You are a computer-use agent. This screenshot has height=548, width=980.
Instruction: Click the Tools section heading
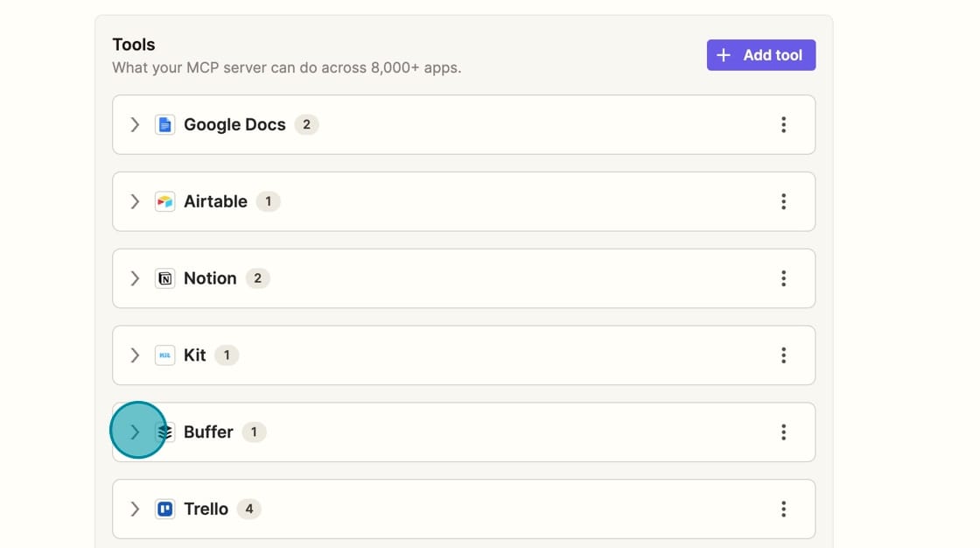(x=134, y=45)
